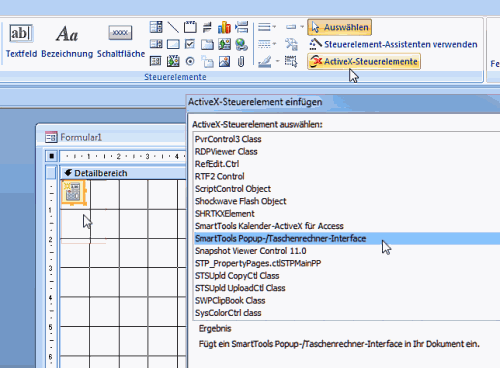Viewport: 500px width, 368px height.
Task: Click the Formular1 window title
Action: click(81, 137)
